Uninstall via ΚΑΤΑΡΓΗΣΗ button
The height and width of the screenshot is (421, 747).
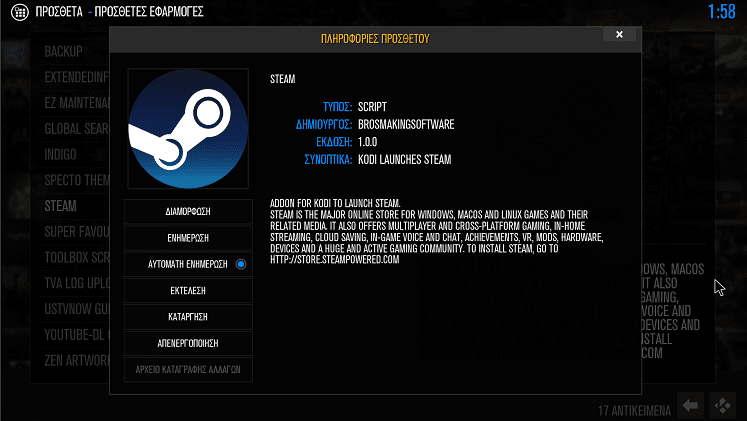(x=188, y=317)
